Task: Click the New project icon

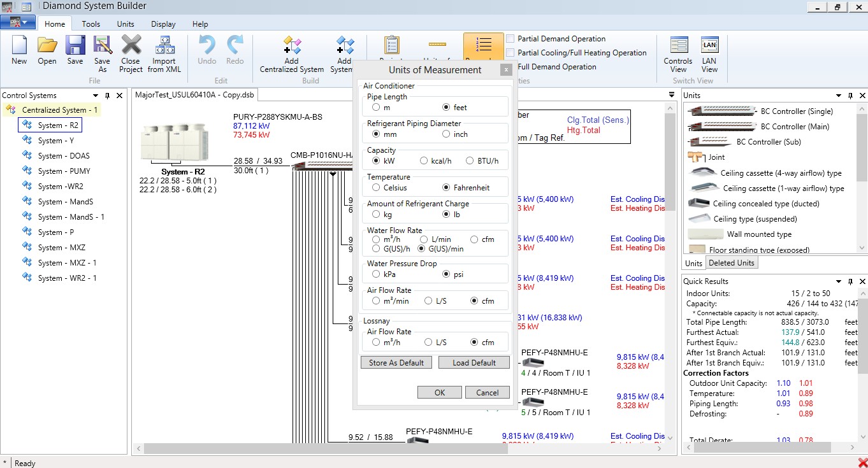Action: point(19,51)
